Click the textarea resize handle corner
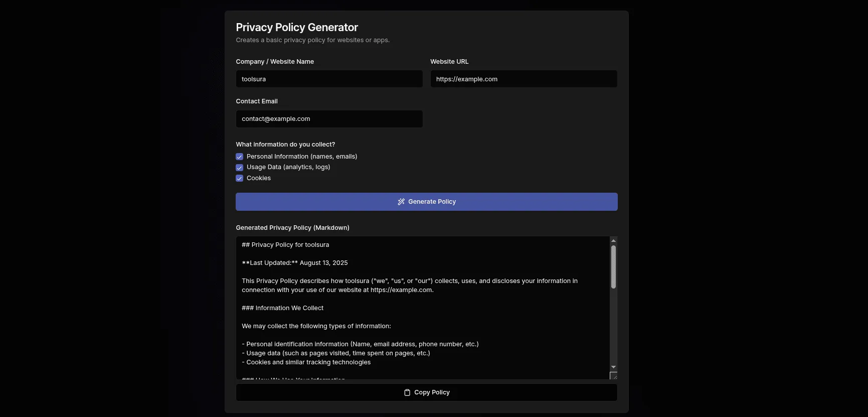 click(x=614, y=376)
